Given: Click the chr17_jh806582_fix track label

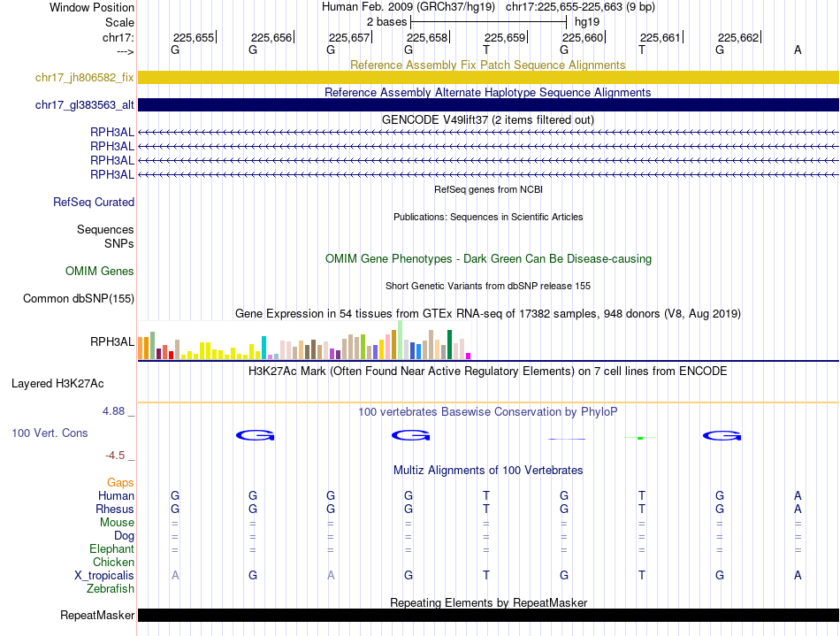Looking at the screenshot, I should (84, 77).
